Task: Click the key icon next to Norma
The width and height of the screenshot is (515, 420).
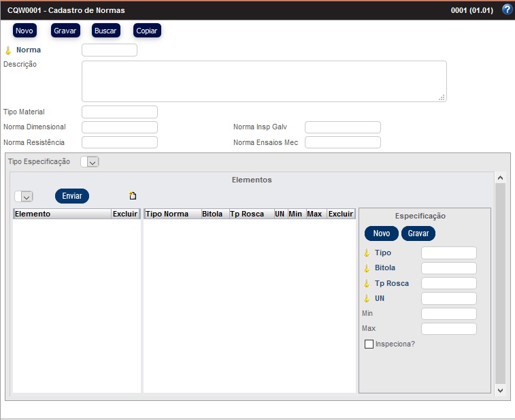Action: 8,50
